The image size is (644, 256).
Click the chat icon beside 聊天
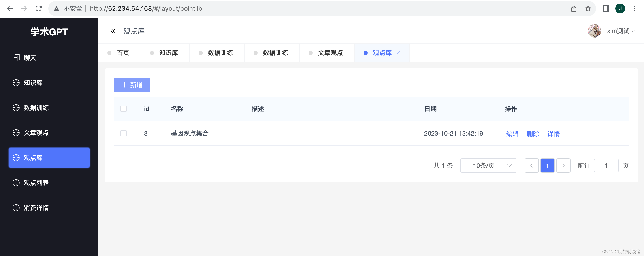[16, 58]
